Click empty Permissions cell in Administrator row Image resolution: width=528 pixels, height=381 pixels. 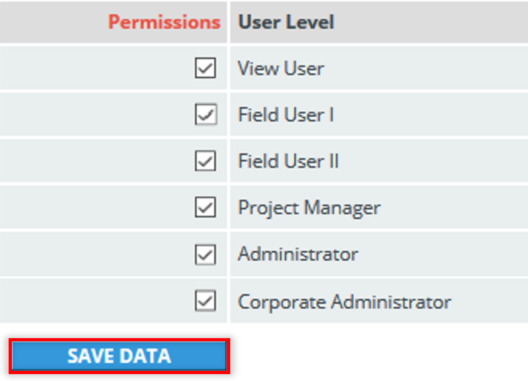[x=98, y=254]
